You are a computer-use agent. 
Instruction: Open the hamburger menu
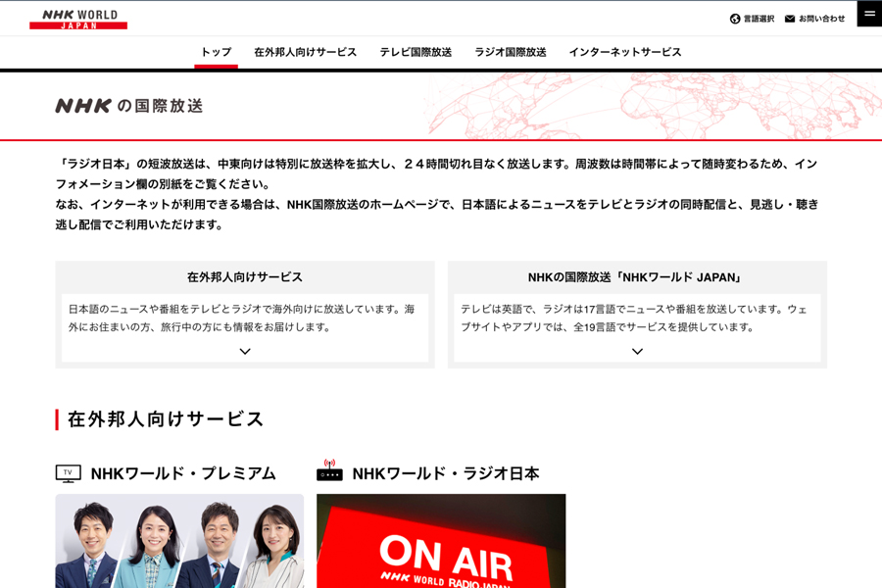(x=869, y=14)
